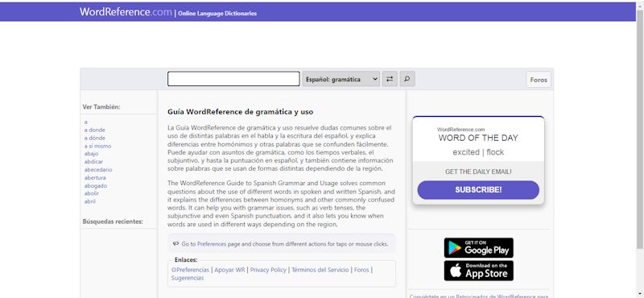Open the Preferencias link under Enlaces

click(191, 270)
